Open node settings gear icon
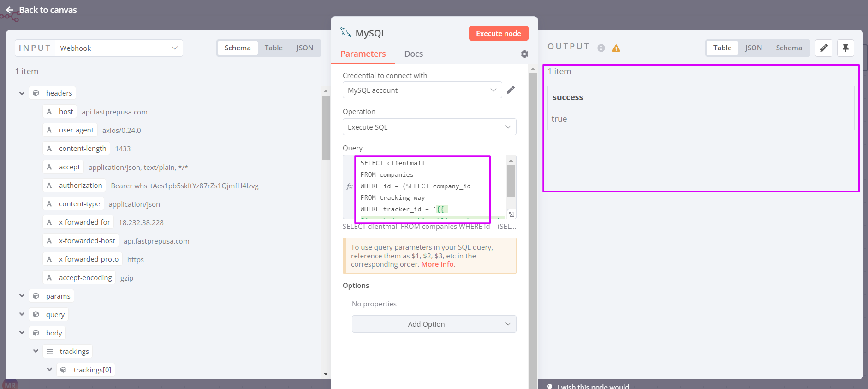The width and height of the screenshot is (868, 389). (x=524, y=54)
